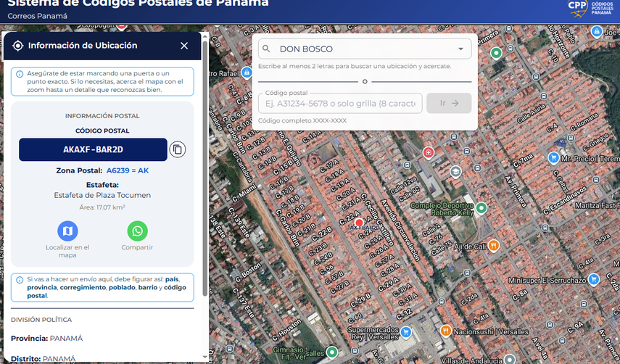
Task: Click the scrollbar thumb of the info panel
Action: [x=204, y=168]
